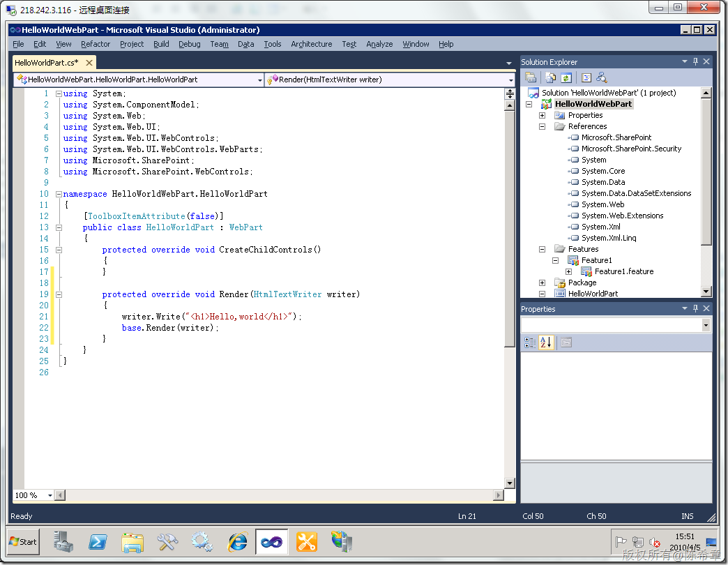Collapse the CreateChildControls method outline
This screenshot has height=565, width=728.
(59, 250)
